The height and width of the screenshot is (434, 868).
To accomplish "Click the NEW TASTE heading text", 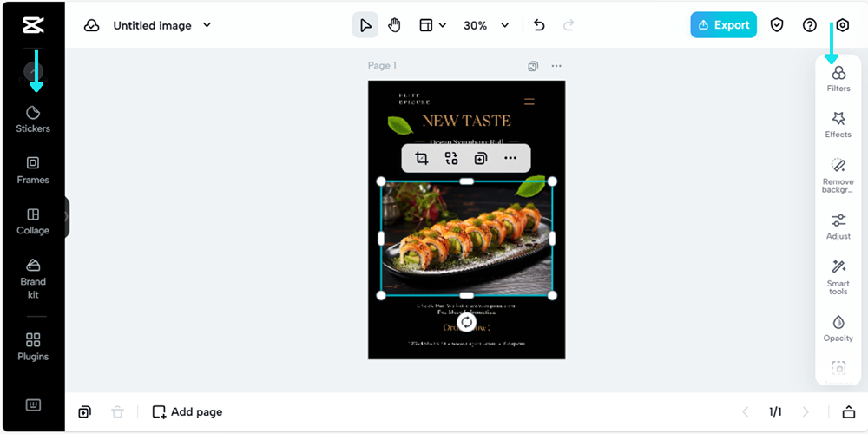I will 467,121.
